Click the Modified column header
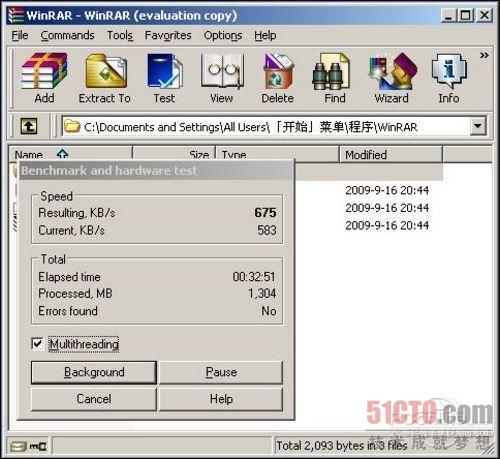Screen dimensions: 500x459 coord(391,155)
